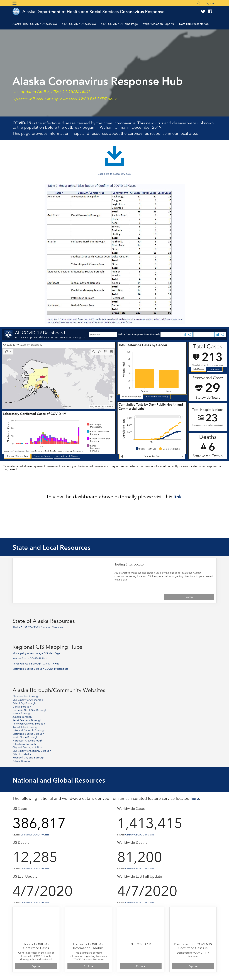The width and height of the screenshot is (229, 980).
Task: Open the map basemap grid icon
Action: 111,352
